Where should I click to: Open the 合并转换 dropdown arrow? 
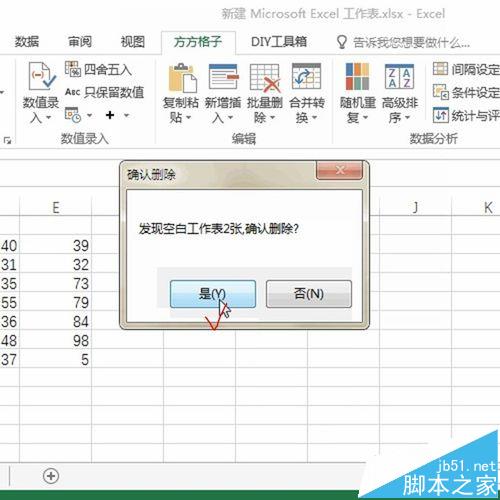click(314, 118)
